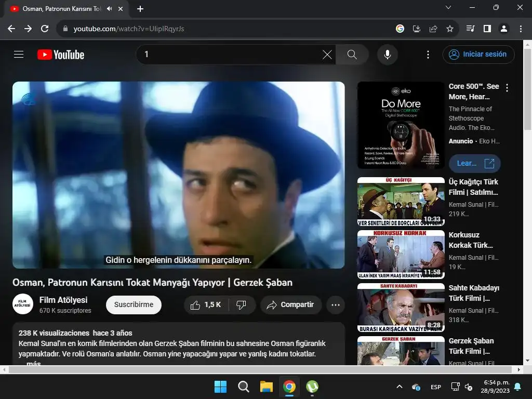Click the horizontal page scrollbar
The image size is (532, 399).
260,369
